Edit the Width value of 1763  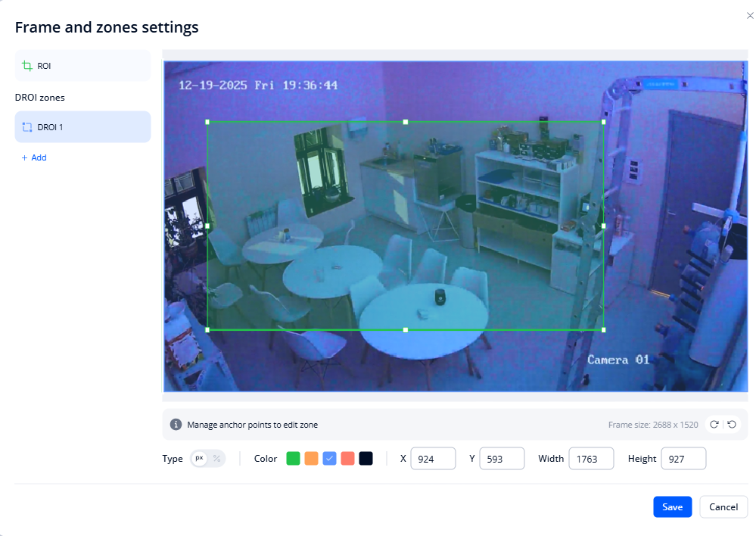[591, 458]
